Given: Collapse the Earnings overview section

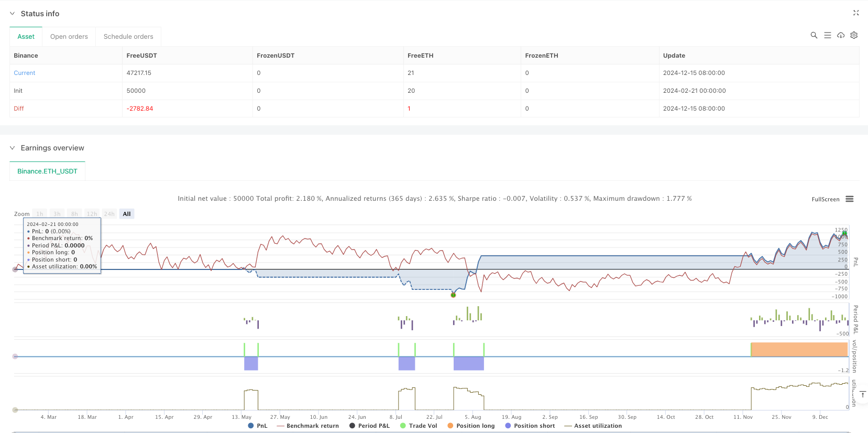Looking at the screenshot, I should (x=13, y=148).
